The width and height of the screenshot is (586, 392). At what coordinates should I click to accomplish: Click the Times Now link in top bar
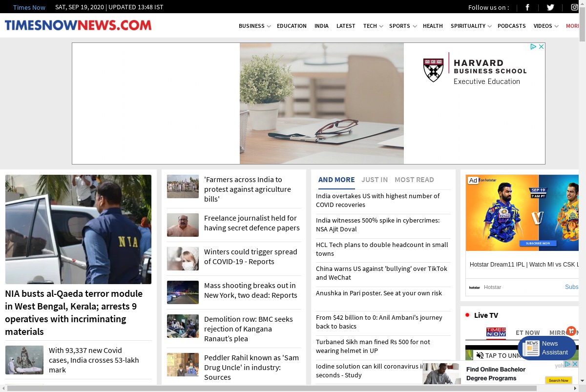[x=29, y=7]
